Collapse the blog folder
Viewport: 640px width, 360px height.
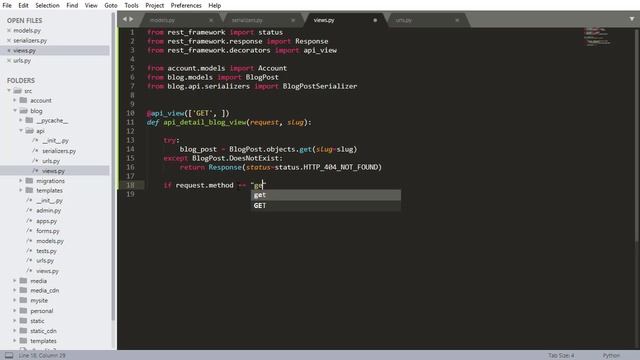pos(15,111)
